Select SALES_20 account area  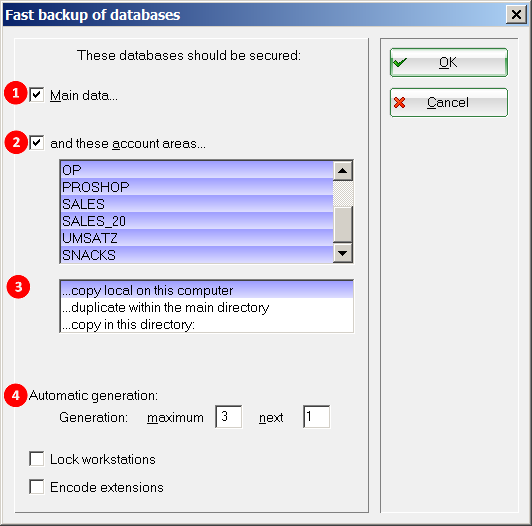pyautogui.click(x=197, y=221)
